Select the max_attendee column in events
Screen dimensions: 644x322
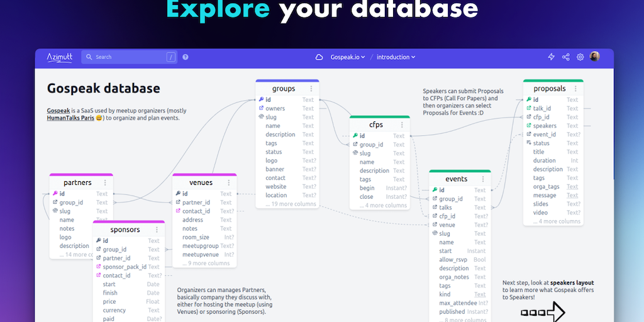460,303
